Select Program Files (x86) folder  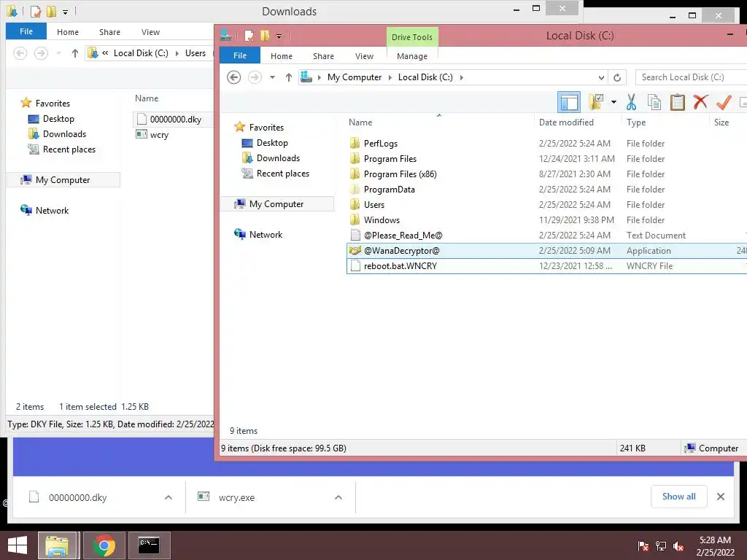[x=400, y=174]
